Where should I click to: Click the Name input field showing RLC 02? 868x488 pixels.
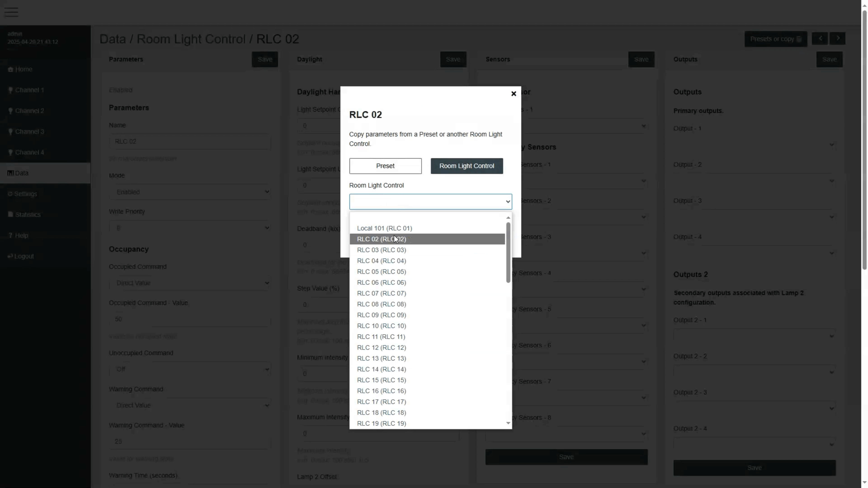coord(190,141)
